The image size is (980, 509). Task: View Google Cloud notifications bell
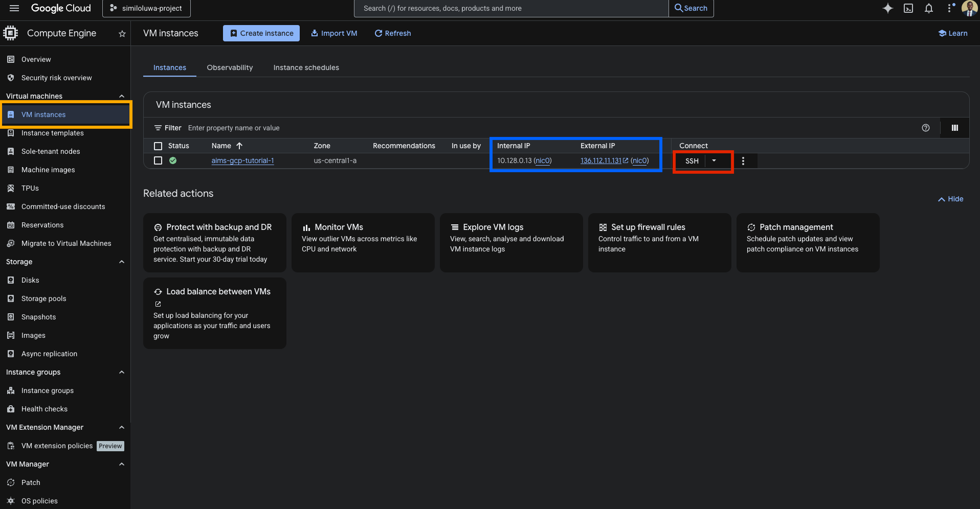pos(929,8)
